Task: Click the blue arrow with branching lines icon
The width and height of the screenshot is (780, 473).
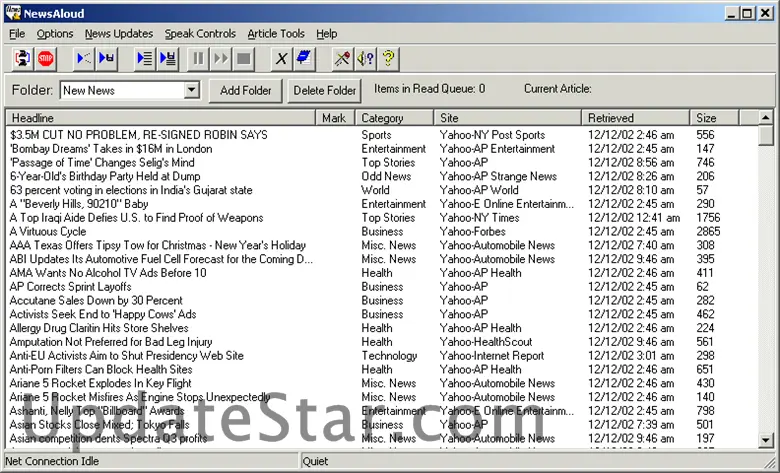Action: [84, 59]
